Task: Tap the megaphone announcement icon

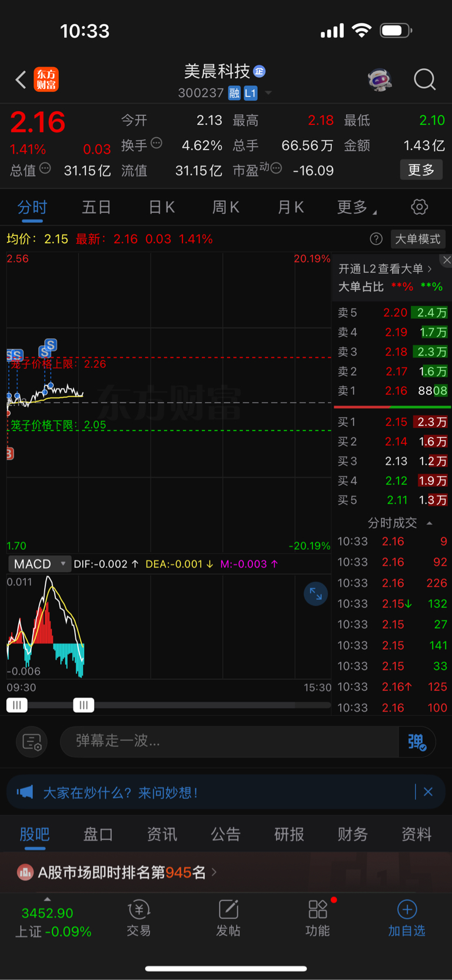Action: (25, 792)
